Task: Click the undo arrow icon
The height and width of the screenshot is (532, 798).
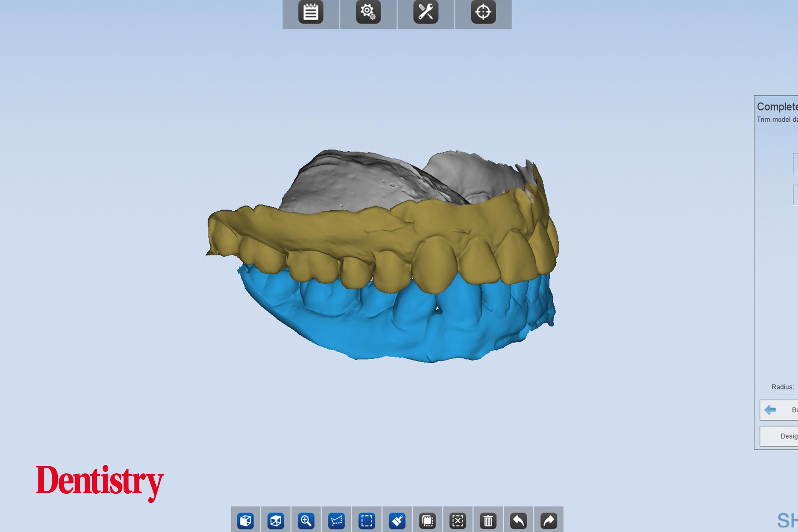Action: tap(518, 520)
